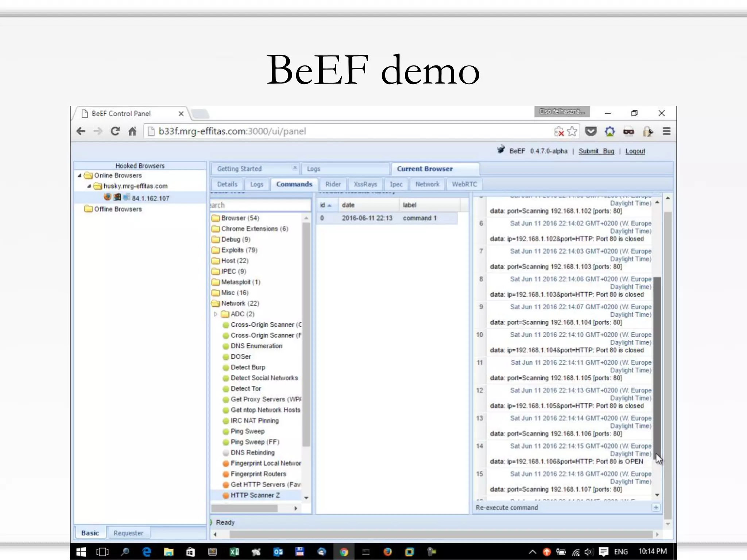Click the browser Back arrow
Viewport: 747px width, 560px height.
coord(81,131)
